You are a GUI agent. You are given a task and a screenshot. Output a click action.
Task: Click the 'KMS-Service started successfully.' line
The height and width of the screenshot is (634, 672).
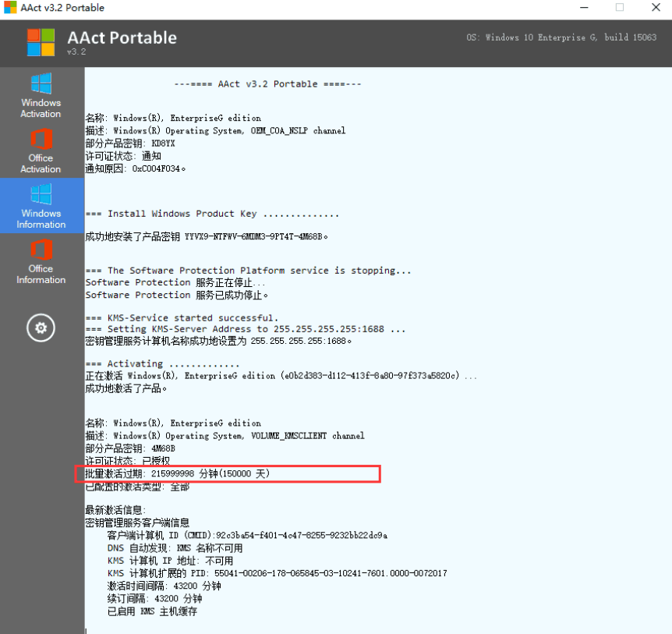(182, 318)
